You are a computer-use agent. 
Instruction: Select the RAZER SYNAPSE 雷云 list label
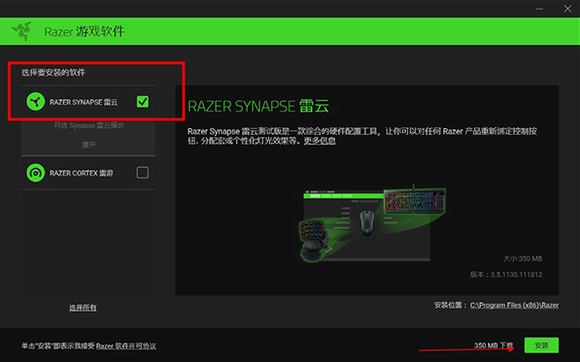pyautogui.click(x=84, y=102)
